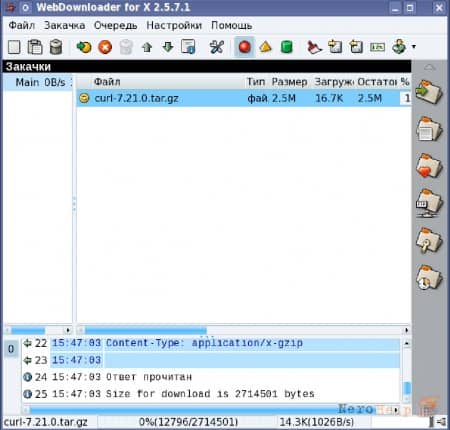The height and width of the screenshot is (430, 450).
Task: Click the dark trash can delete icon
Action: tap(56, 47)
